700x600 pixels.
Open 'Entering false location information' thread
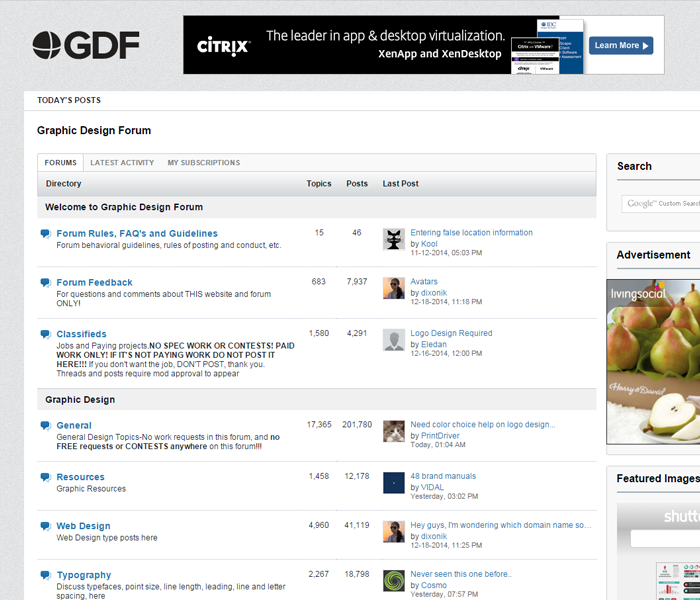(x=471, y=233)
